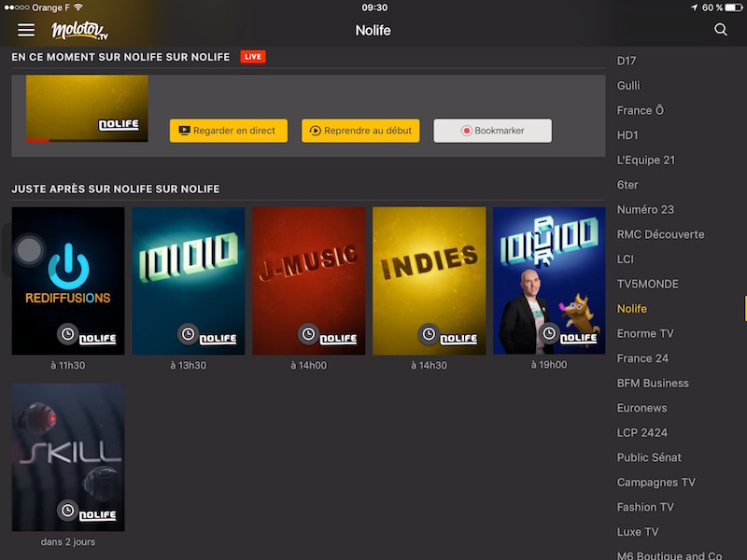This screenshot has height=560, width=747.
Task: Tap the Molotov.tv logo
Action: (x=80, y=31)
